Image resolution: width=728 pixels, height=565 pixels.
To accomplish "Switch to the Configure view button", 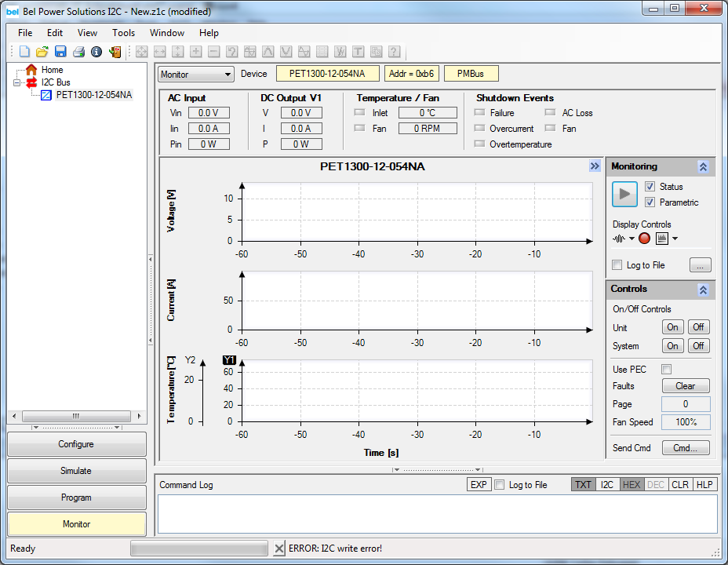I will coord(76,444).
